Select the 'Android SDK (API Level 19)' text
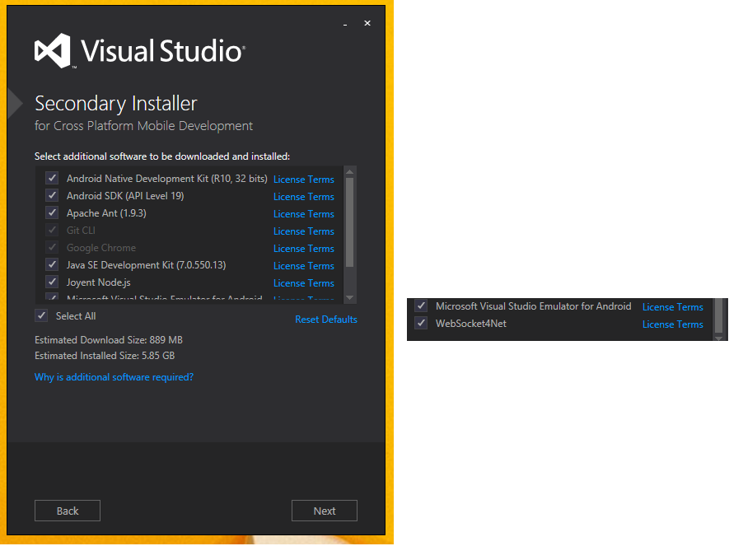743x560 pixels. click(x=125, y=196)
